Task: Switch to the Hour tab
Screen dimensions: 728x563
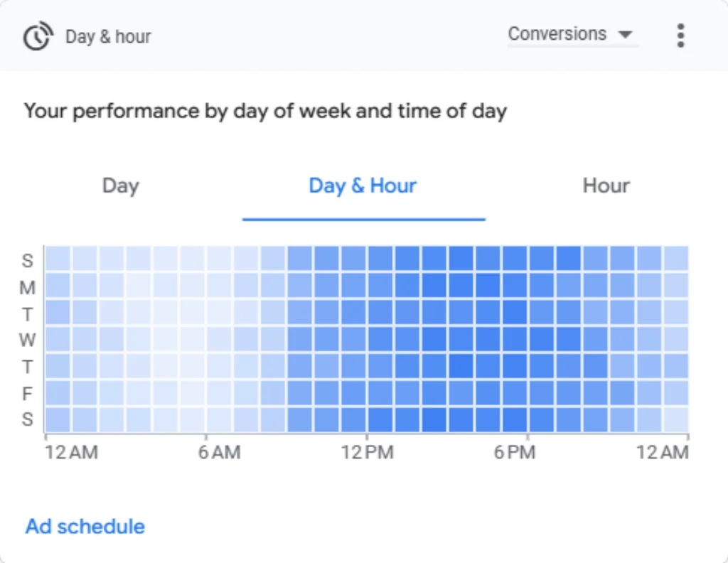Action: pyautogui.click(x=606, y=186)
